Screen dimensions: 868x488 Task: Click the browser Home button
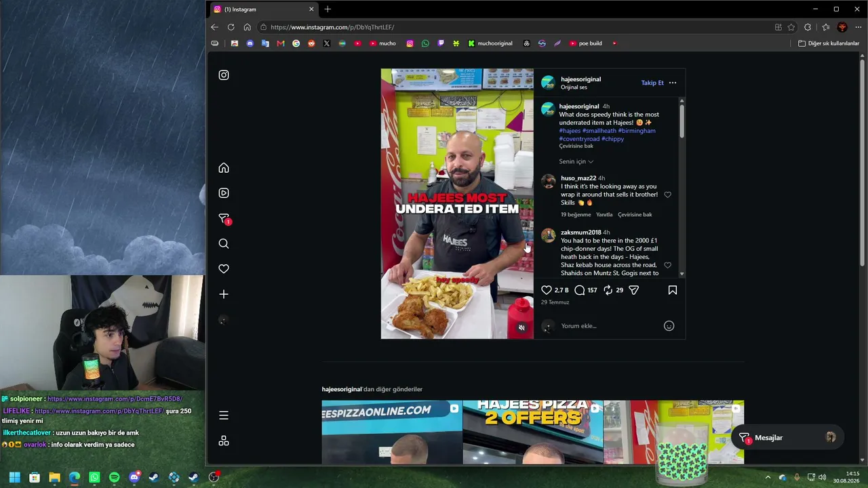[x=247, y=27]
